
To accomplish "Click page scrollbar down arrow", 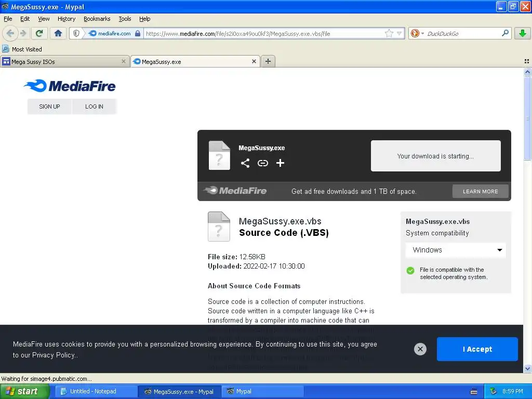I will pyautogui.click(x=527, y=369).
